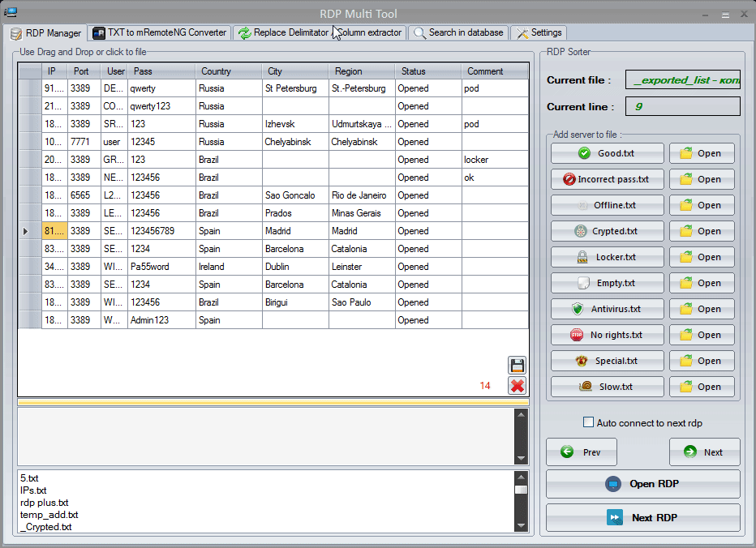Click the Prev button with green arrow

pyautogui.click(x=581, y=452)
